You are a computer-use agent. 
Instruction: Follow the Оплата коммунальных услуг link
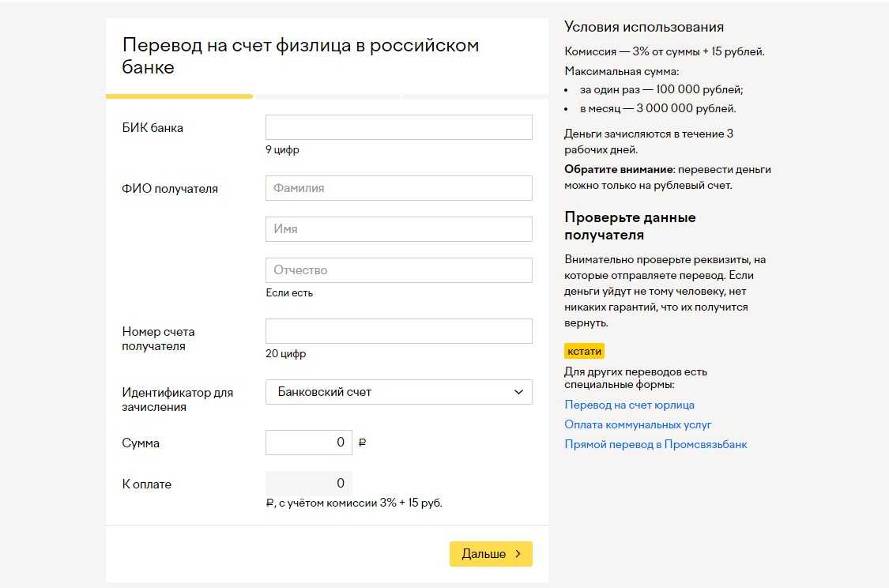pos(638,424)
